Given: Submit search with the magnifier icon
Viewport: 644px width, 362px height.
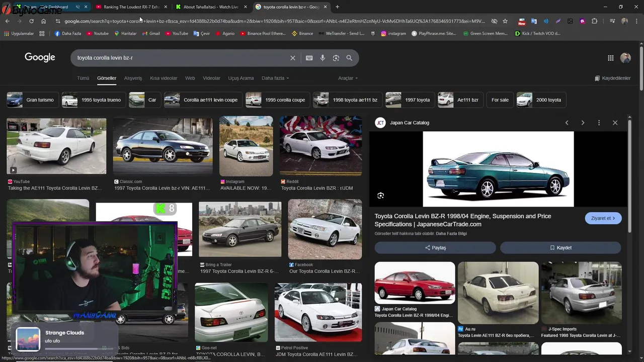Looking at the screenshot, I should coord(349,58).
